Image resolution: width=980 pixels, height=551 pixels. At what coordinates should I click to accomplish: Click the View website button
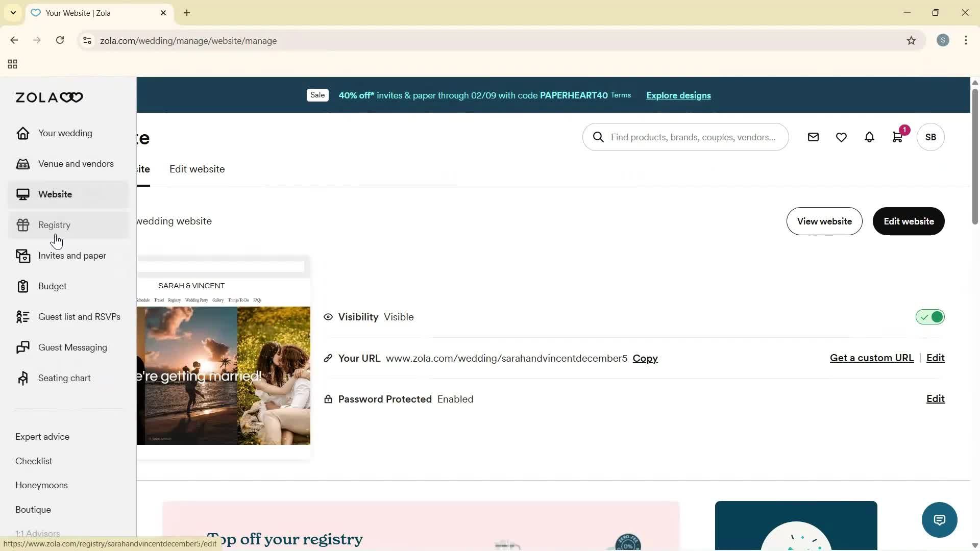click(824, 221)
